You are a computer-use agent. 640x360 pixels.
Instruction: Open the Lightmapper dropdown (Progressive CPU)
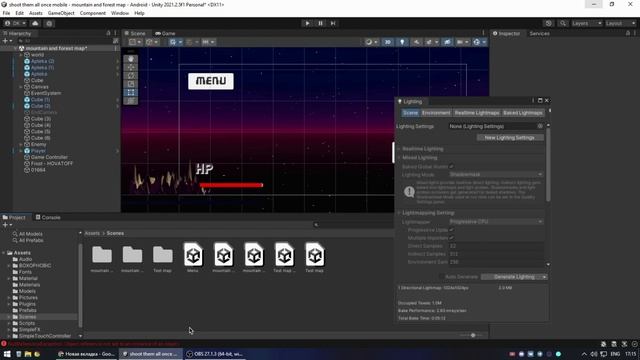pyautogui.click(x=496, y=222)
